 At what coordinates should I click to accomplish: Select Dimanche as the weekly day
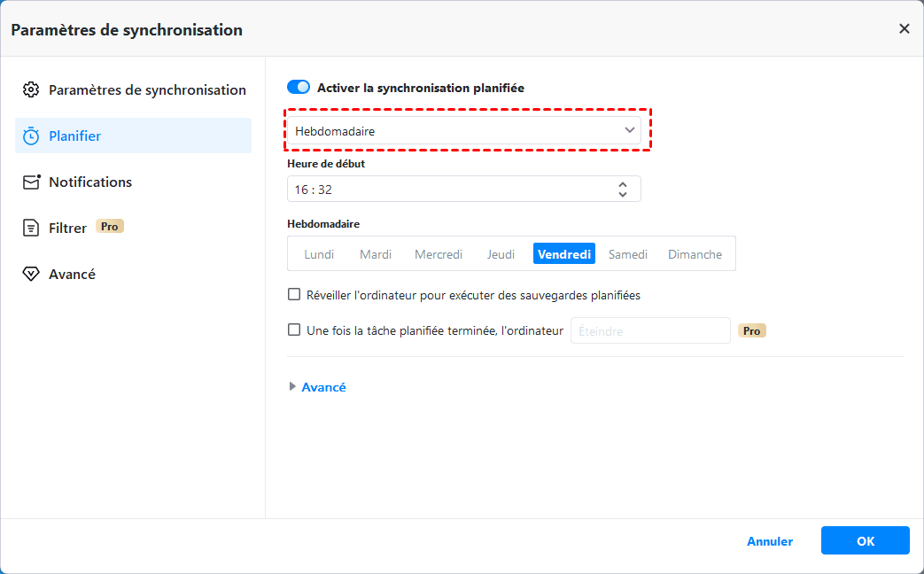tap(695, 254)
